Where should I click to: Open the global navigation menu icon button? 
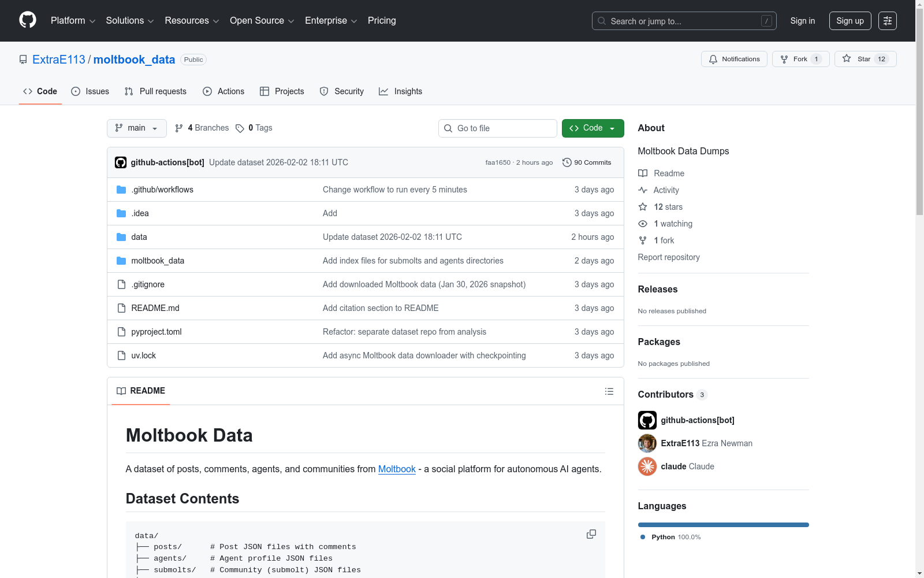887,21
